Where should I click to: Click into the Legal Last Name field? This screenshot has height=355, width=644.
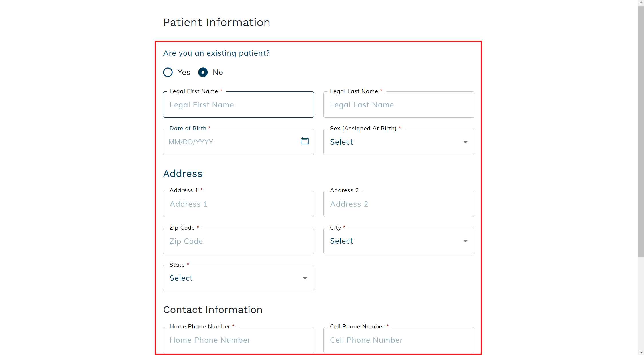pos(399,105)
